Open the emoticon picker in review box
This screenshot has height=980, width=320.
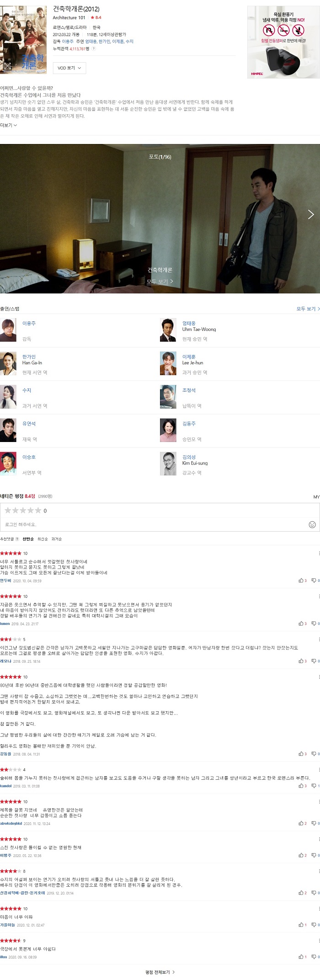[312, 525]
